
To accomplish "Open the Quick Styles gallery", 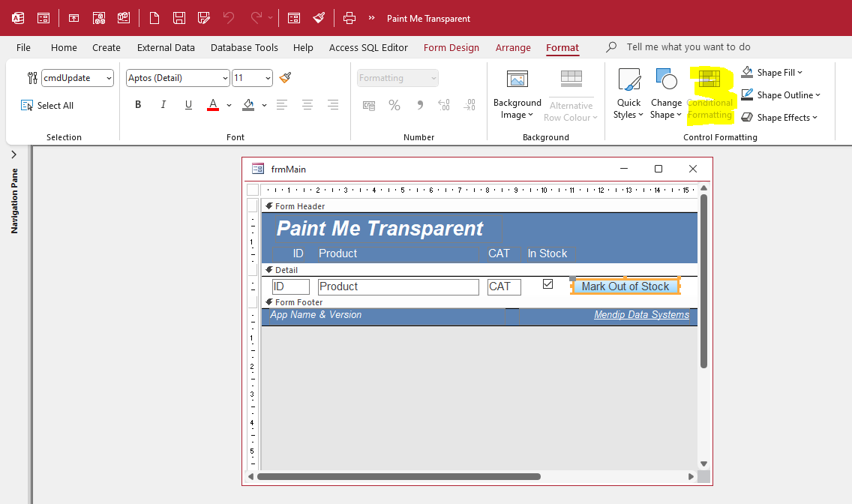I will click(x=628, y=94).
